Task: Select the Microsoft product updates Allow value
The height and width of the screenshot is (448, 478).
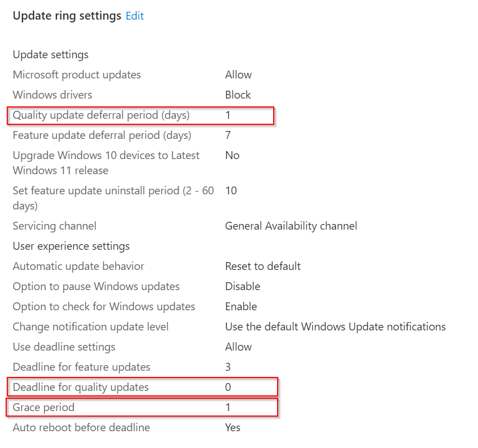Action: click(238, 74)
